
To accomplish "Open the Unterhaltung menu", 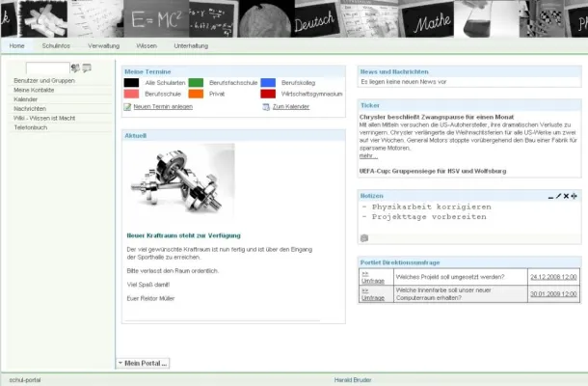I will (191, 45).
